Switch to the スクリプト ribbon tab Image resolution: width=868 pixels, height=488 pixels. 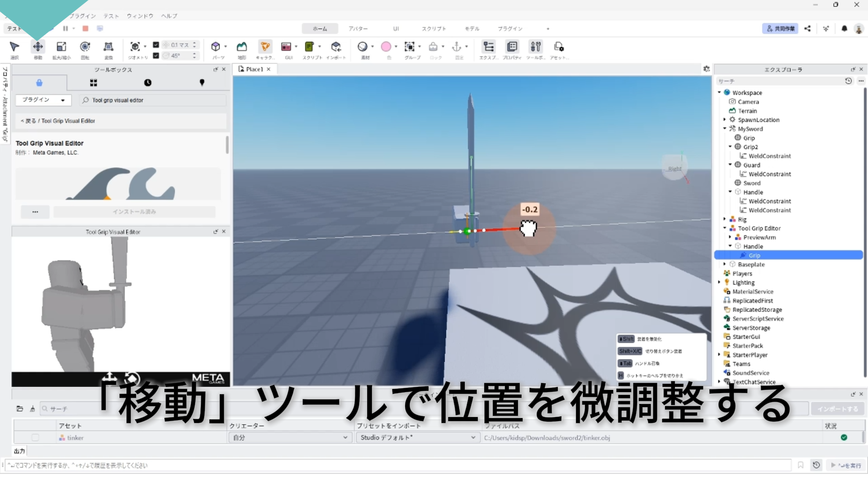(434, 28)
